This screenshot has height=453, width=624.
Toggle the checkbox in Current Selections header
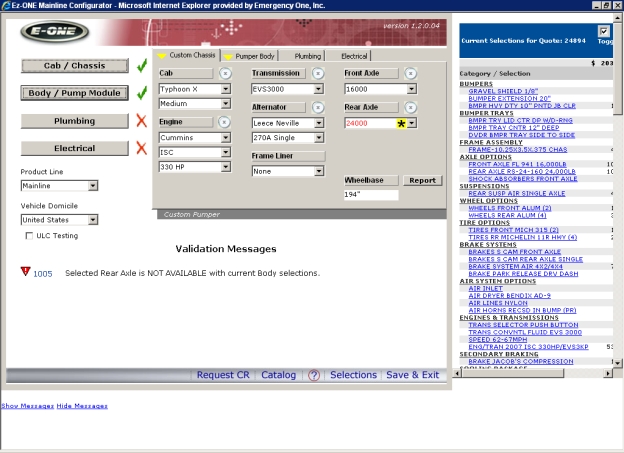(603, 31)
